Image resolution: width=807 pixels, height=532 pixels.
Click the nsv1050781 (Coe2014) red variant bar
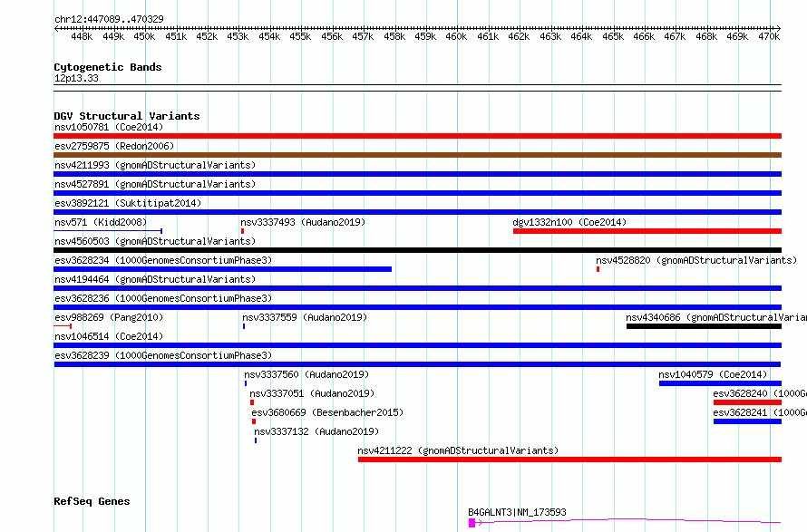tap(417, 136)
